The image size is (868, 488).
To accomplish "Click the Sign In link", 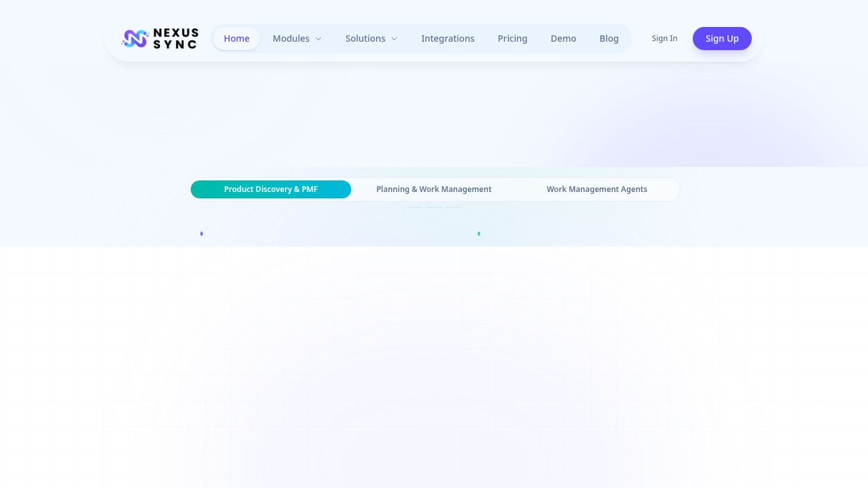I will pyautogui.click(x=664, y=39).
